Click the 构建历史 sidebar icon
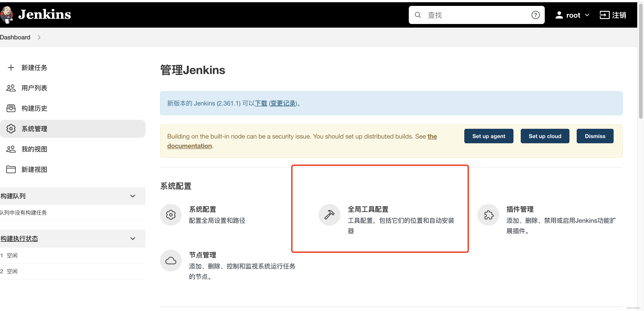 11,108
